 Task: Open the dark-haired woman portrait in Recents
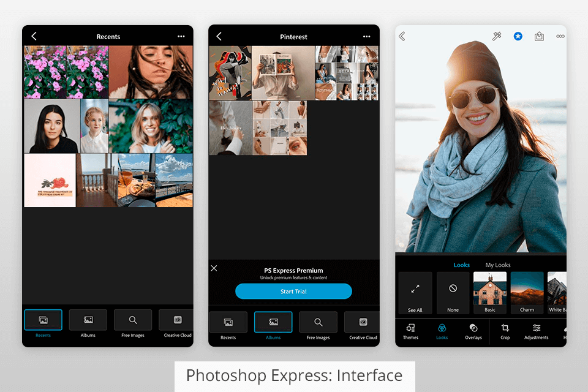[51, 126]
